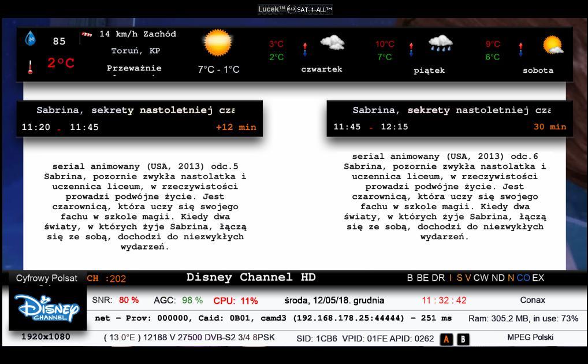Click the red thermometer icon

coord(30,67)
